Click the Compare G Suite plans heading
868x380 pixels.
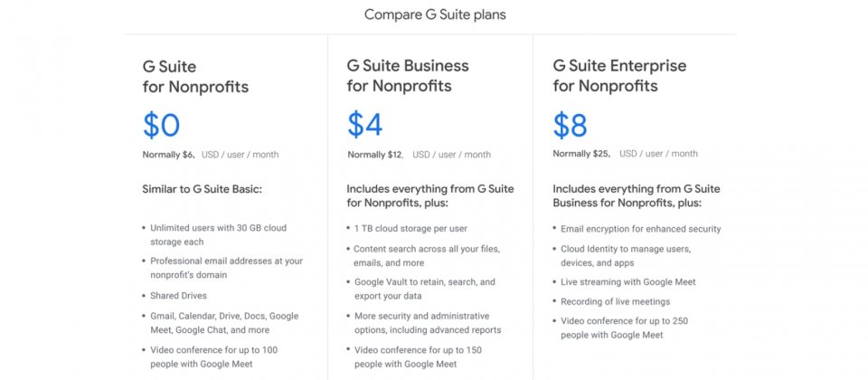[435, 15]
